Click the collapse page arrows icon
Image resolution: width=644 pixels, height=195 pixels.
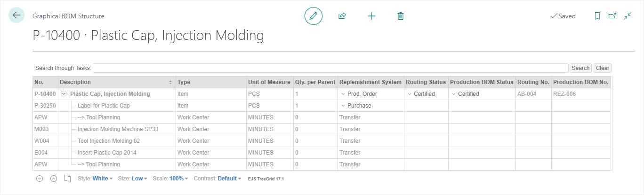click(x=628, y=16)
